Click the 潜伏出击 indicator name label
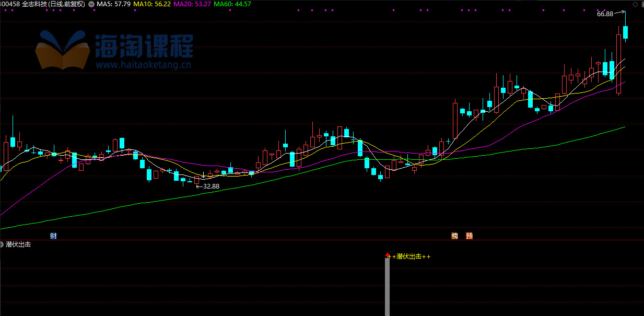The image size is (644, 316). click(18, 244)
